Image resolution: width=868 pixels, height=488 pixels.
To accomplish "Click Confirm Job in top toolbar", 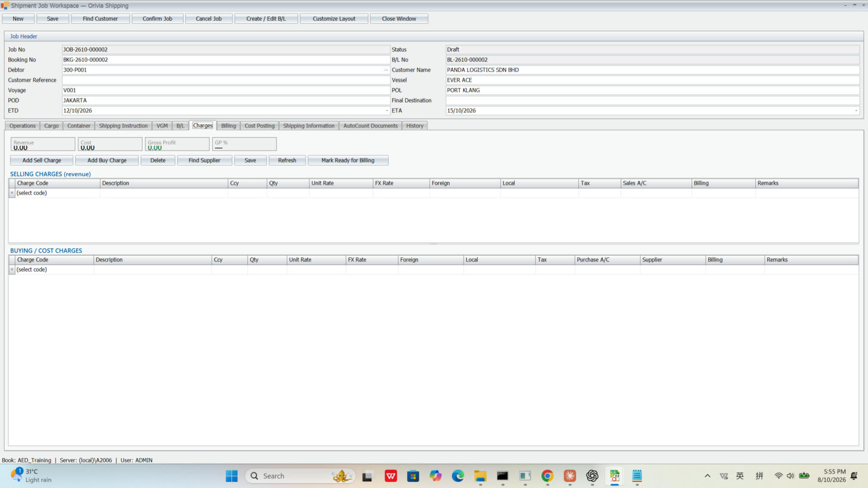I will pyautogui.click(x=157, y=18).
